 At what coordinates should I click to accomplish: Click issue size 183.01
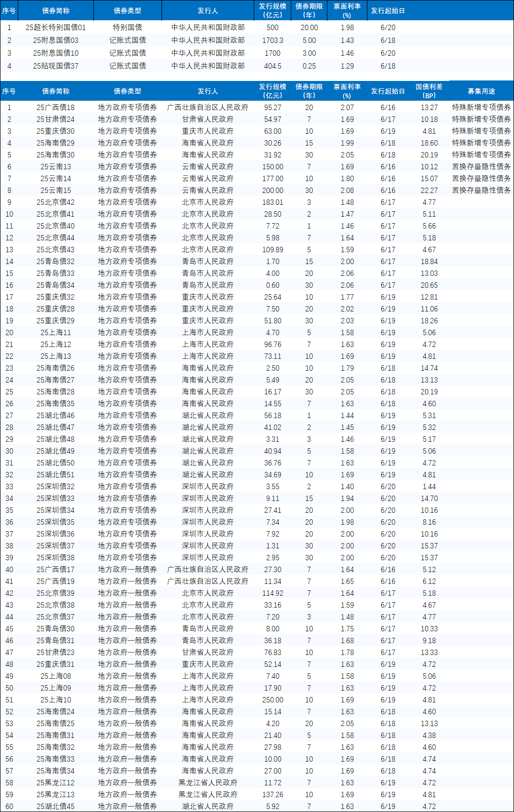tap(273, 202)
